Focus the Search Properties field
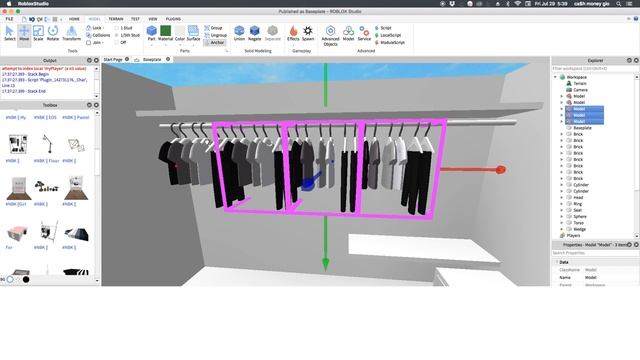This screenshot has width=640, height=360. coord(595,253)
